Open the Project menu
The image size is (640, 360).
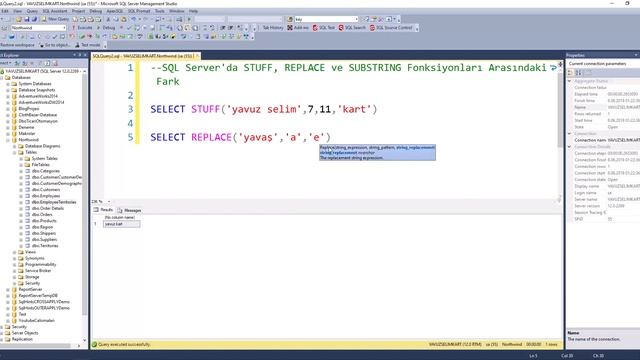[78, 11]
